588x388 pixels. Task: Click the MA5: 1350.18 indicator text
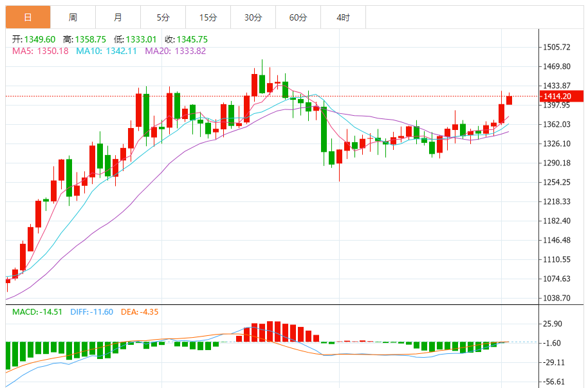41,51
